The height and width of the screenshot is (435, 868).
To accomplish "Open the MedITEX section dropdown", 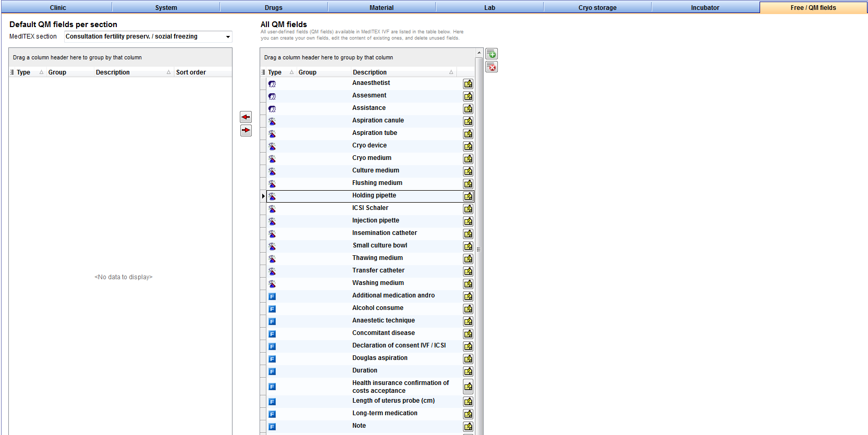I will pos(228,36).
